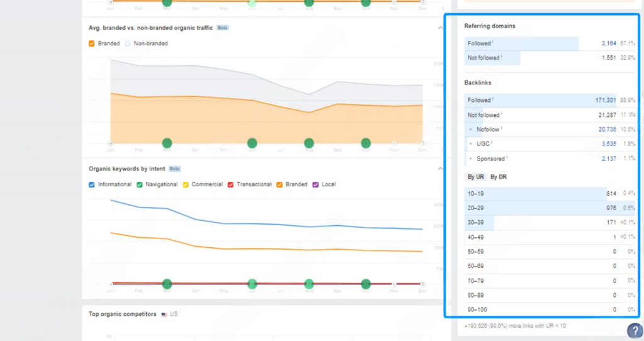Click the June marker on branded traffic chart
Viewport: 644px width, 341px height.
point(252,143)
